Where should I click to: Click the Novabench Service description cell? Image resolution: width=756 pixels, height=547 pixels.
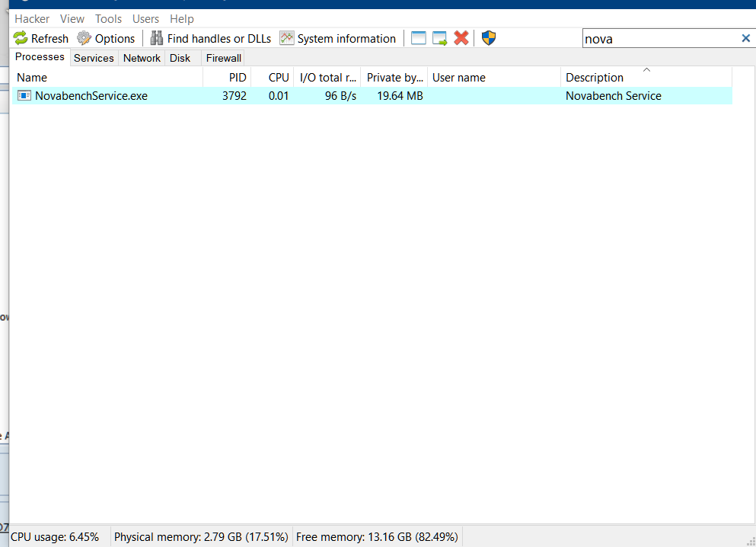(x=614, y=95)
